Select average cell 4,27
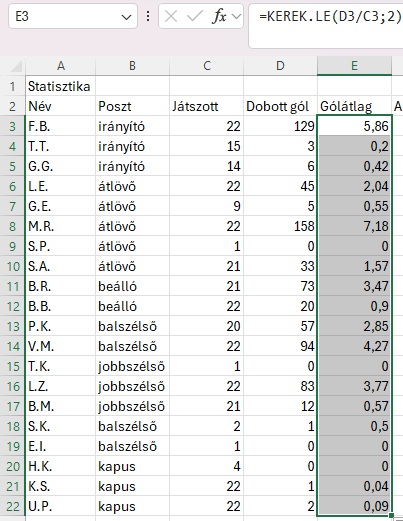The width and height of the screenshot is (403, 521). [354, 346]
